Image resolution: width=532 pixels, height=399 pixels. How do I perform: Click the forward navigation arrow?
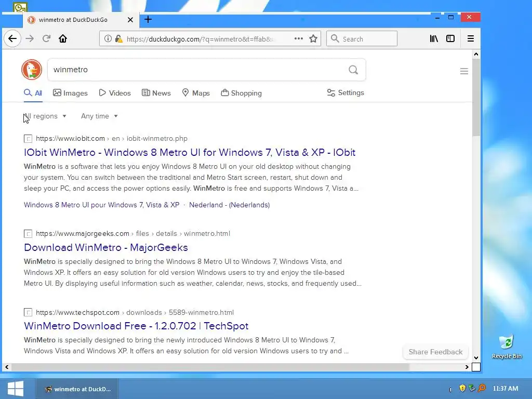[x=30, y=38]
